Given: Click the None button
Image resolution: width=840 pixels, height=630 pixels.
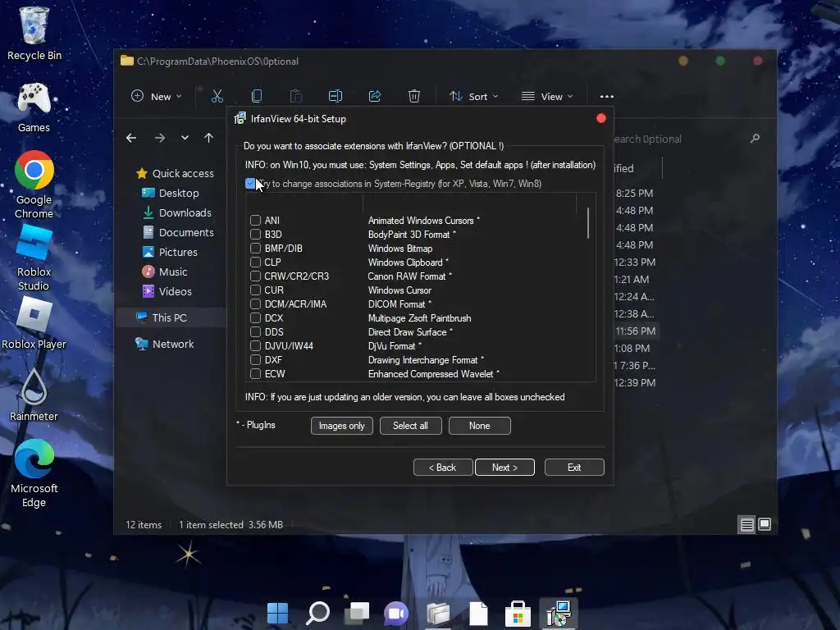Looking at the screenshot, I should coord(479,426).
